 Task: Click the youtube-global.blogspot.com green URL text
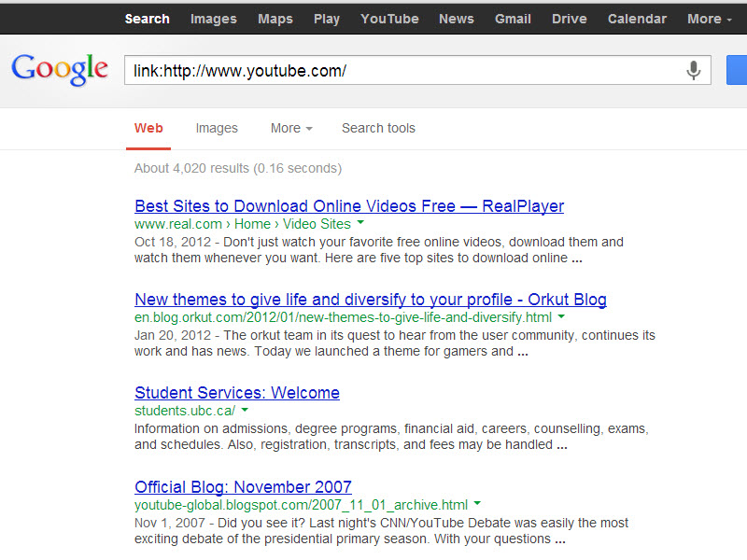tap(301, 505)
